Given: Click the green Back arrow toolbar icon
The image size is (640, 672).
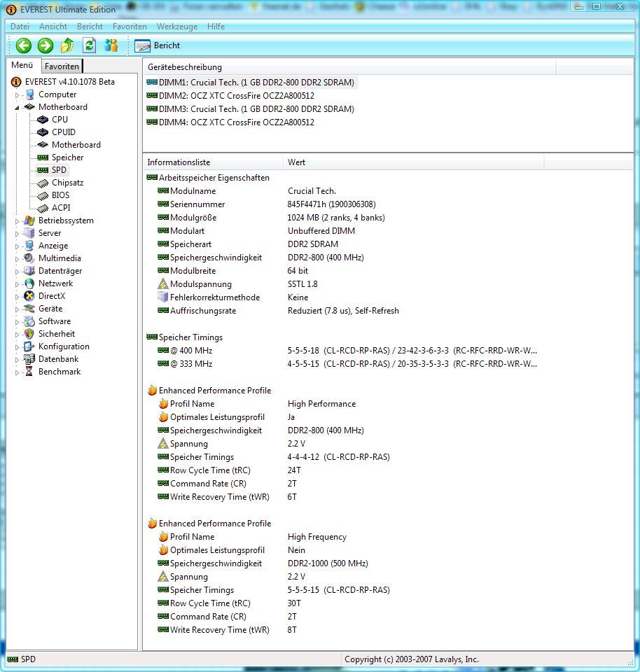Looking at the screenshot, I should point(24,45).
